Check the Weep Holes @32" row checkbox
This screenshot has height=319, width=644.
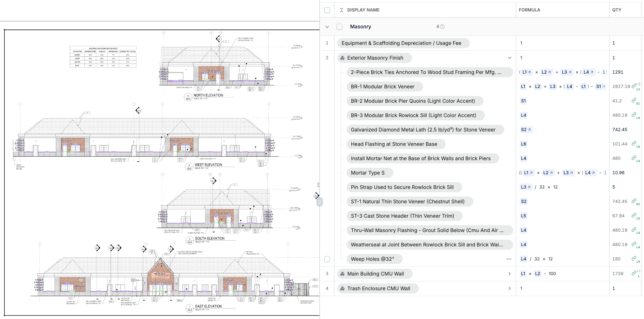pyautogui.click(x=327, y=259)
